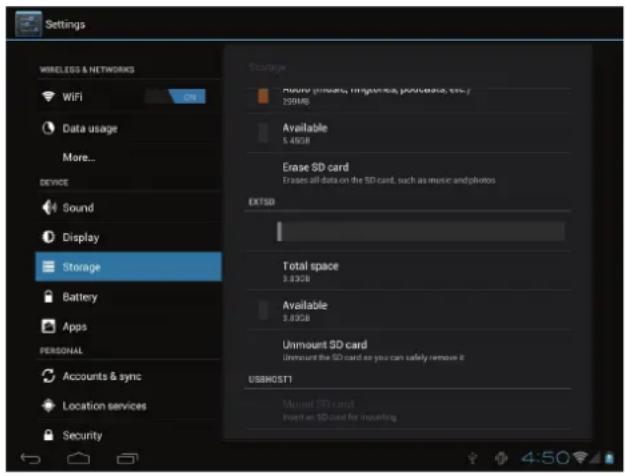The image size is (626, 476).
Task: Click the WiFi signal icon in the sidebar
Action: coord(48,96)
